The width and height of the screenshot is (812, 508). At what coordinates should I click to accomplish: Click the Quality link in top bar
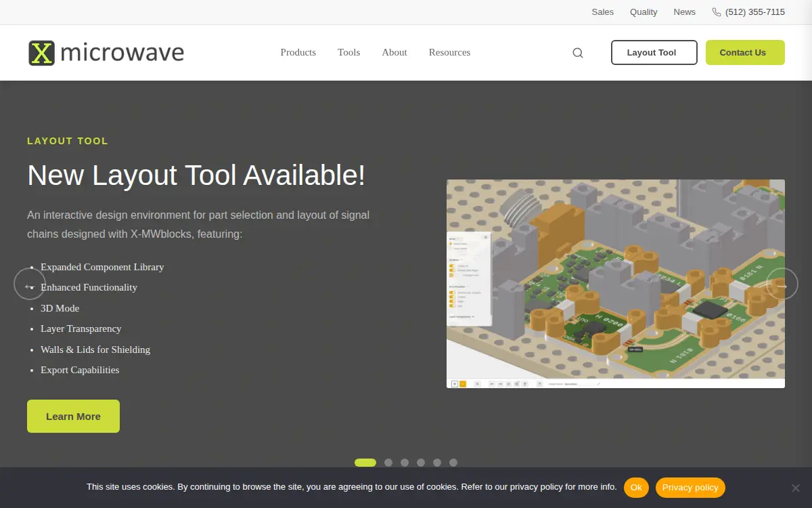tap(644, 12)
